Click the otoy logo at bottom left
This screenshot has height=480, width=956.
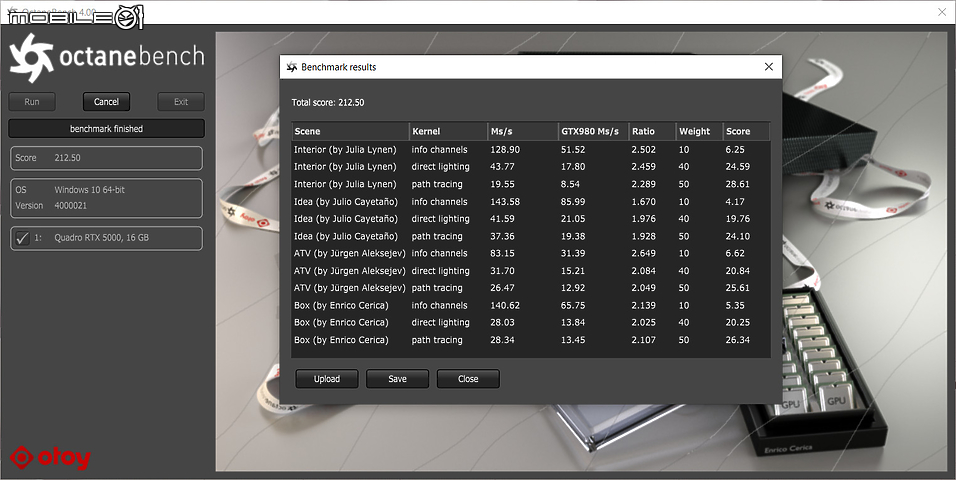pyautogui.click(x=50, y=458)
